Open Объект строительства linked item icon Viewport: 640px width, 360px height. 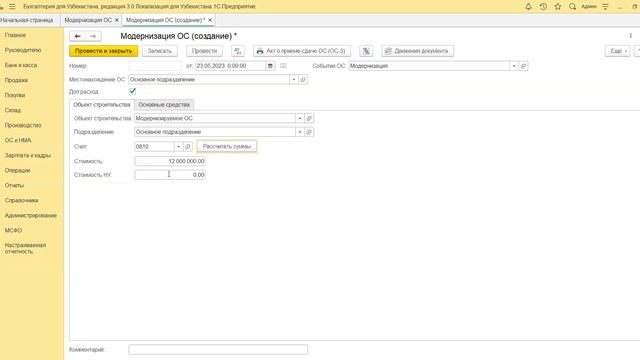[x=309, y=118]
